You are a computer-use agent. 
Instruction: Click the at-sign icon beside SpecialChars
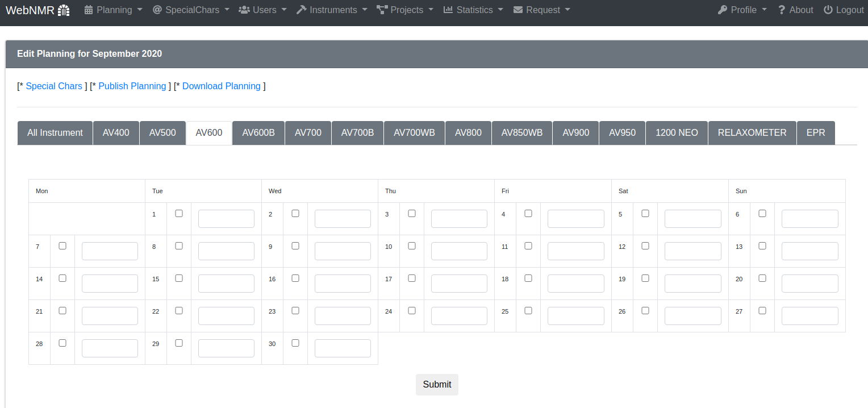(x=157, y=10)
